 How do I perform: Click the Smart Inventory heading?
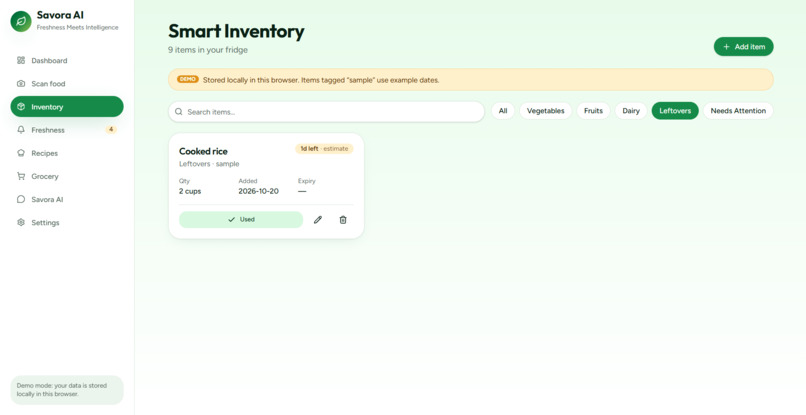(x=236, y=31)
